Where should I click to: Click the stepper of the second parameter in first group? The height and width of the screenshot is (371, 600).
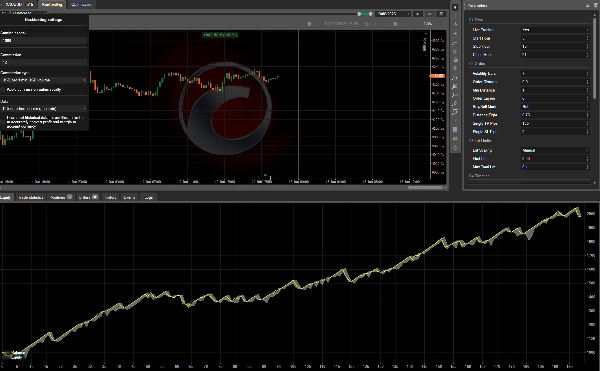pyautogui.click(x=587, y=38)
